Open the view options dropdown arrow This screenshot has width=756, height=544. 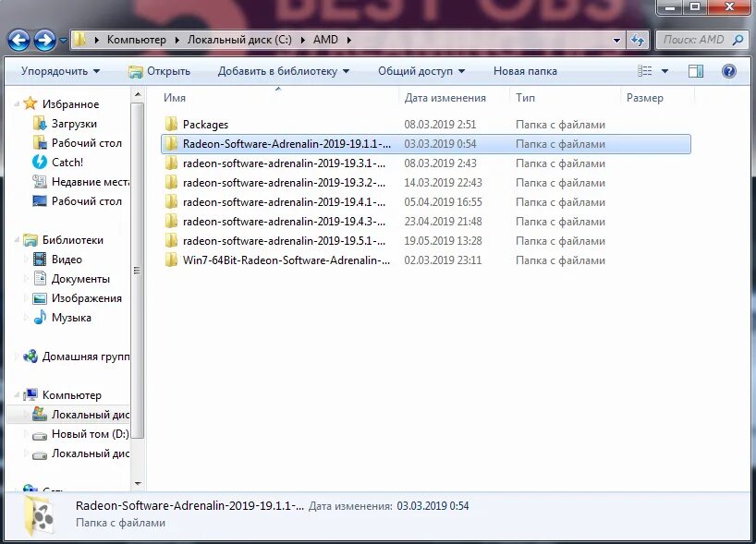665,71
